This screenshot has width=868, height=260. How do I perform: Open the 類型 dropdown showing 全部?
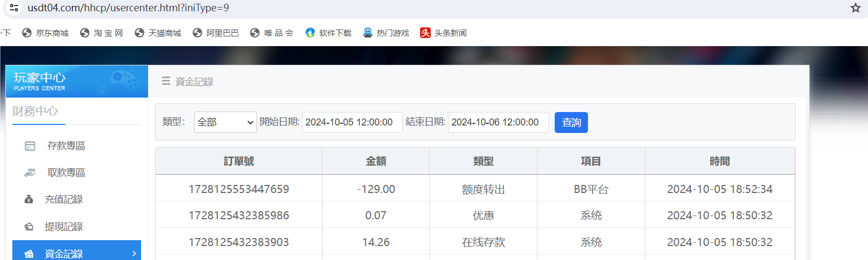pyautogui.click(x=225, y=122)
